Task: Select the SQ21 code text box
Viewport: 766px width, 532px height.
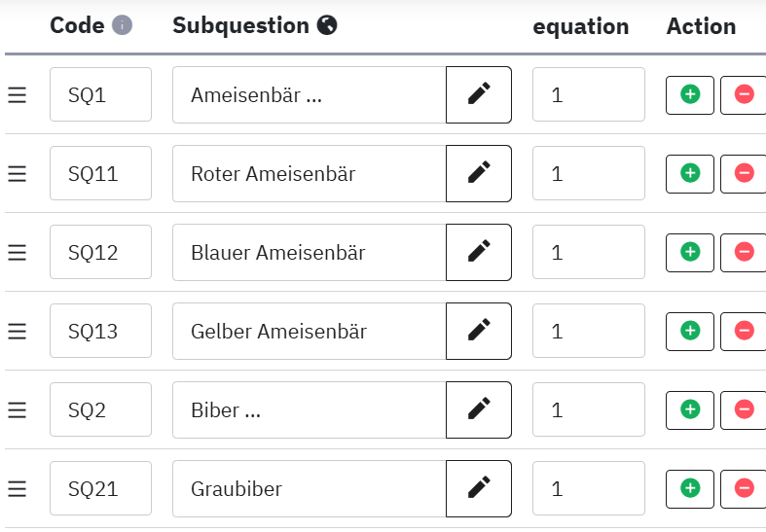Action: pos(100,488)
